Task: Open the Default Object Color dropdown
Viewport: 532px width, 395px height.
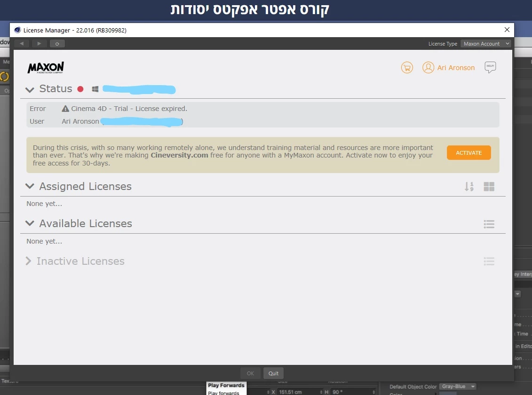Action: pos(458,387)
